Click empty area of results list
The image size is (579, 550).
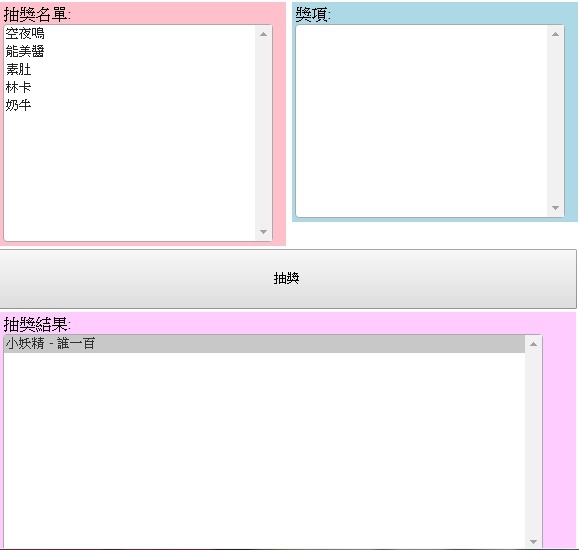point(264,451)
